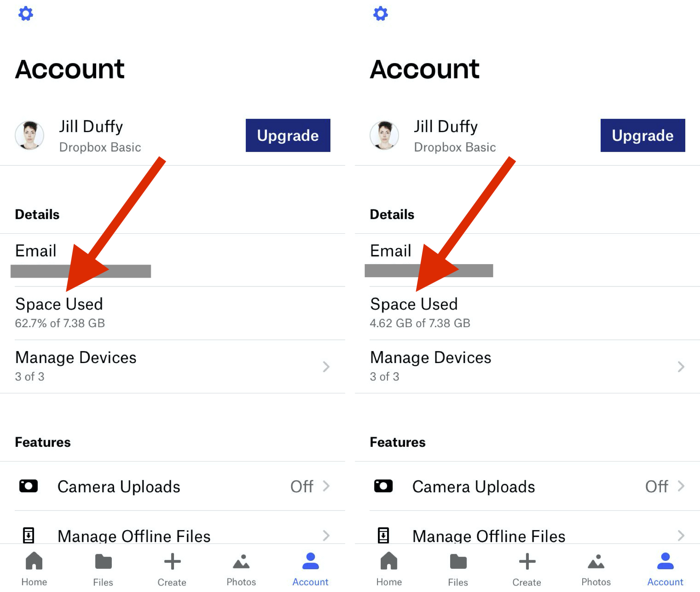
Task: Tap Manage Devices chevron in right screenshot
Action: (x=681, y=367)
